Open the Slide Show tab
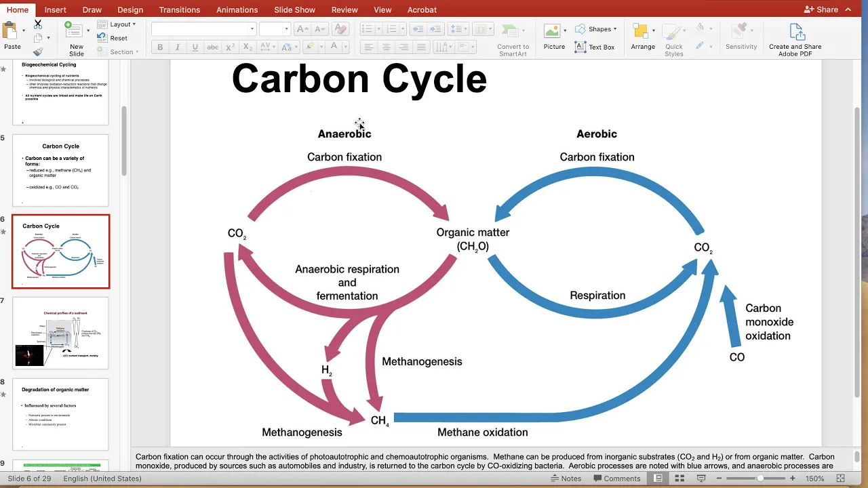The width and height of the screenshot is (868, 488). point(295,9)
